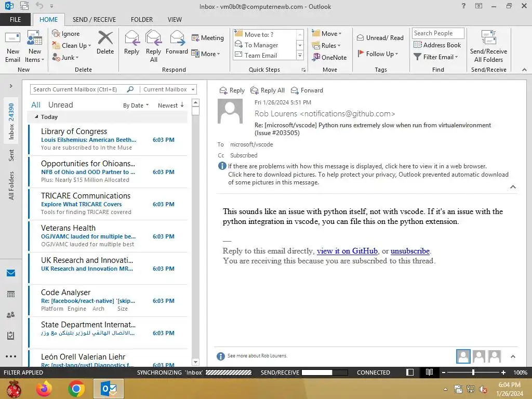Collapse the Today group
Image resolution: width=532 pixels, height=399 pixels.
(36, 117)
